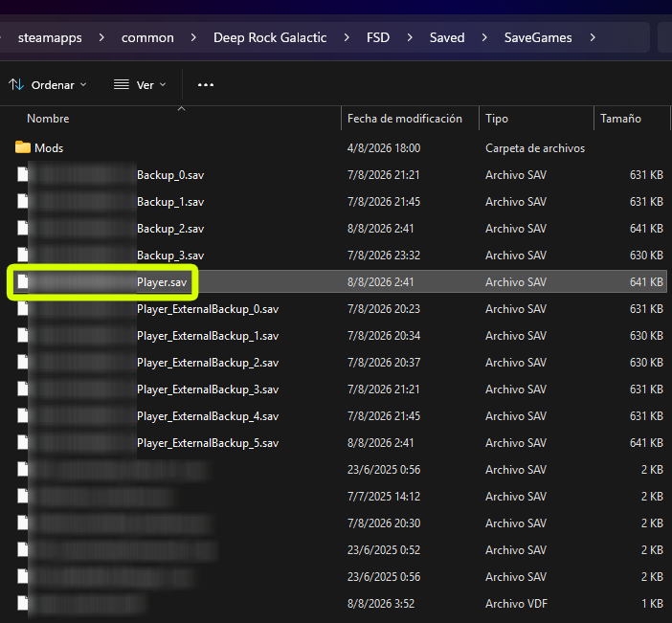Click the Player_ExternalBackup_0.sav name
Screen dimensions: 672x623
(208, 309)
